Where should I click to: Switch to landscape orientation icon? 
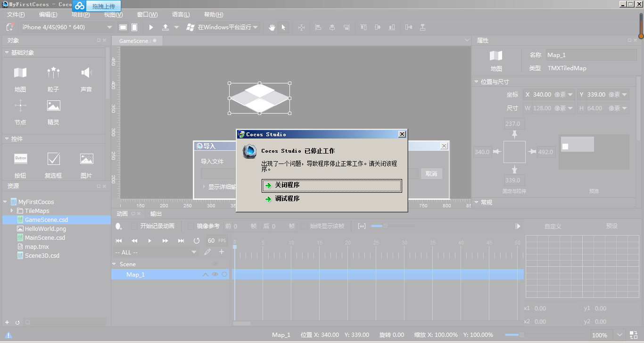(x=123, y=27)
